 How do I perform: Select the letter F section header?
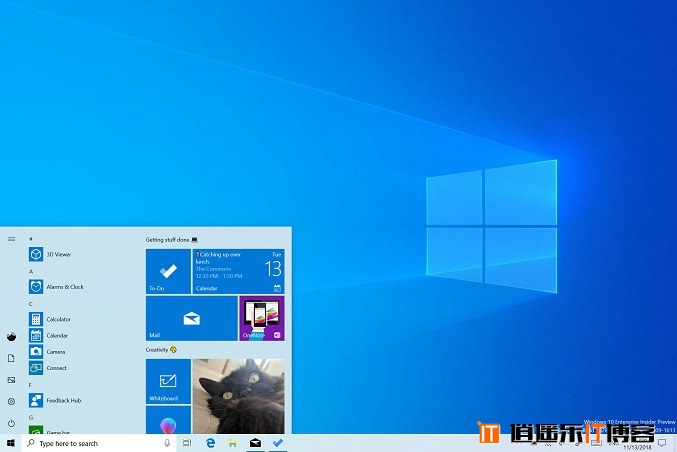click(30, 385)
